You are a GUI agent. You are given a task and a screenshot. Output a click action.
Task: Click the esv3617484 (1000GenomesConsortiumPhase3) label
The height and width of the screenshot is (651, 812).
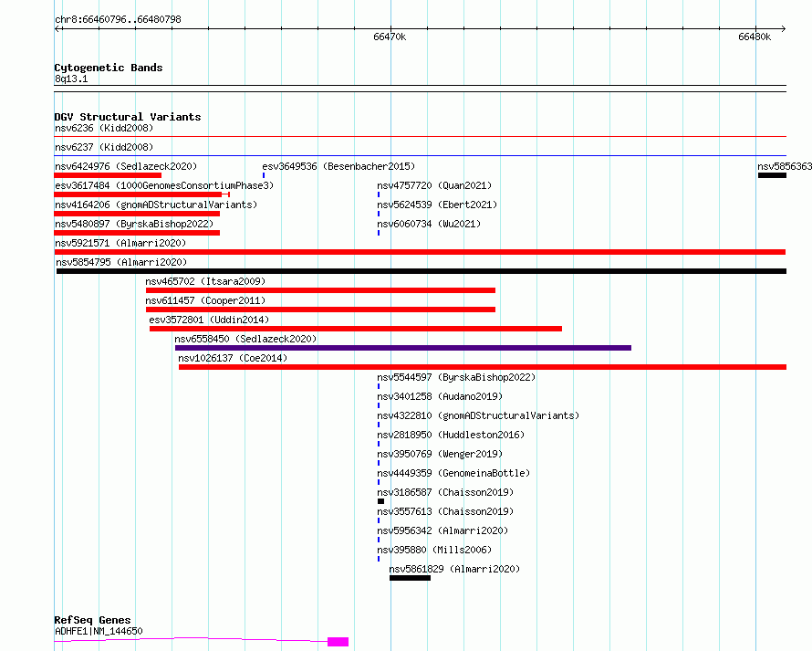[x=164, y=185]
